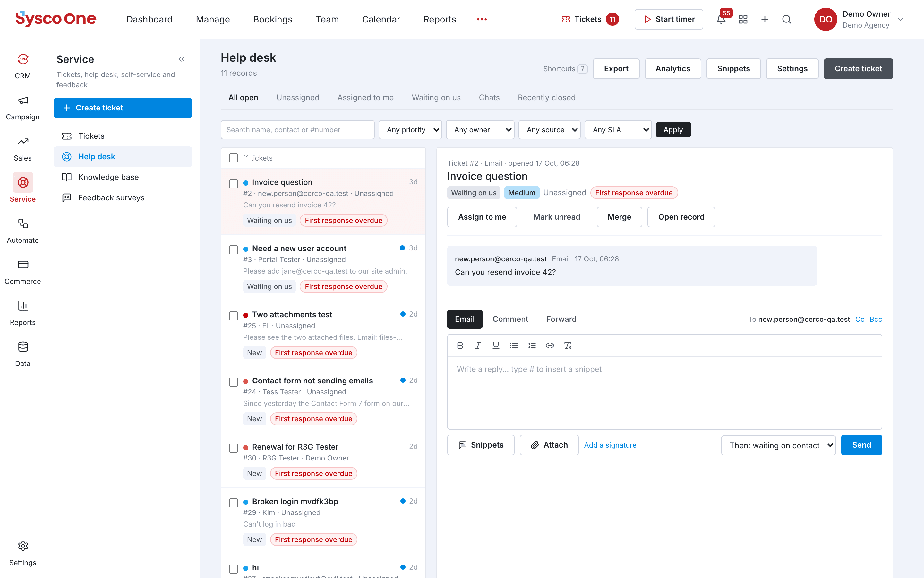This screenshot has height=578, width=924.
Task: Open the Calendar top menu item
Action: 381,19
